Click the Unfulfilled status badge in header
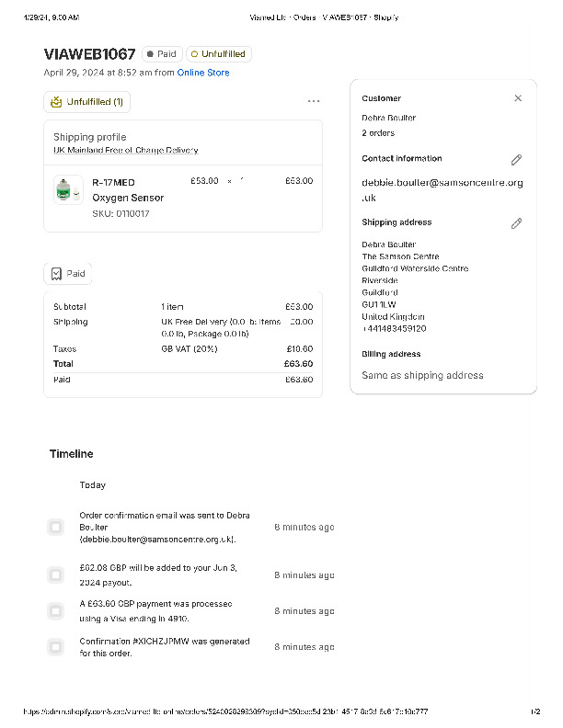Viewport: 563px width, 728px height. [x=218, y=54]
